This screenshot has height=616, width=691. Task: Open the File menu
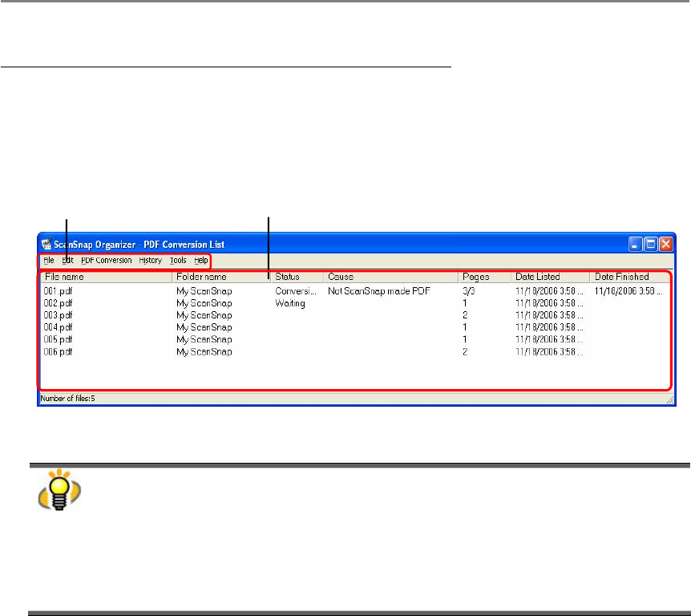(x=48, y=261)
